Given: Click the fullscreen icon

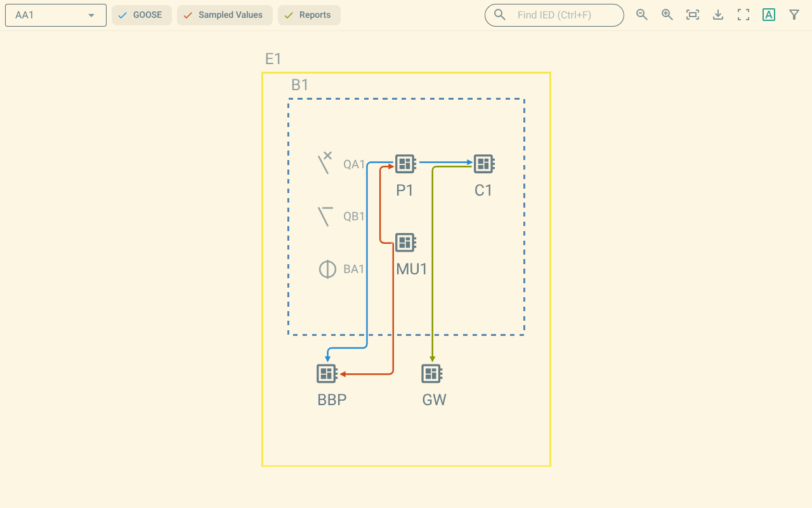Looking at the screenshot, I should [x=743, y=15].
